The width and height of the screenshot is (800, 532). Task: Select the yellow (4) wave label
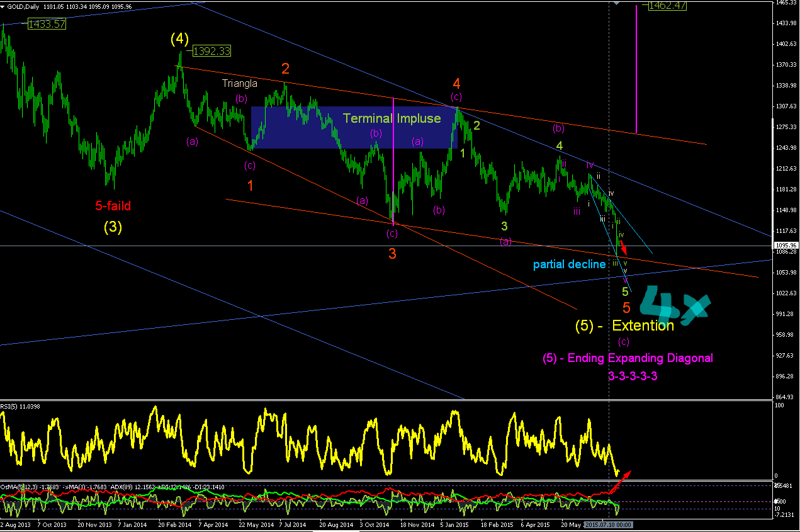pos(179,39)
